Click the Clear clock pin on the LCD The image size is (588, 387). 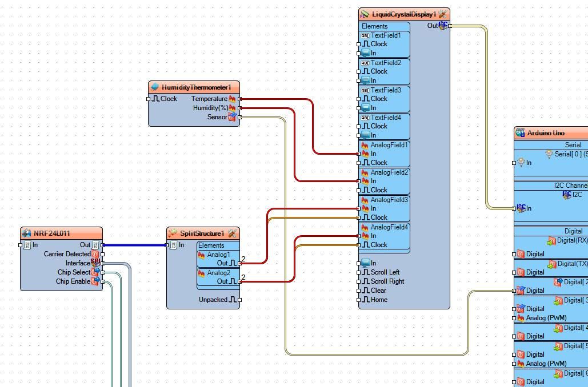(x=358, y=291)
